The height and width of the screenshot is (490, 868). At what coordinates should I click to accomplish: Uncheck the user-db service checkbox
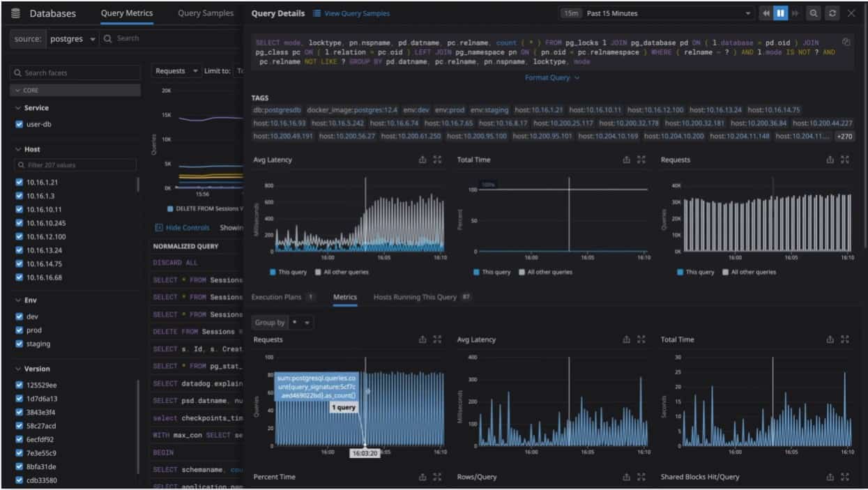(20, 124)
